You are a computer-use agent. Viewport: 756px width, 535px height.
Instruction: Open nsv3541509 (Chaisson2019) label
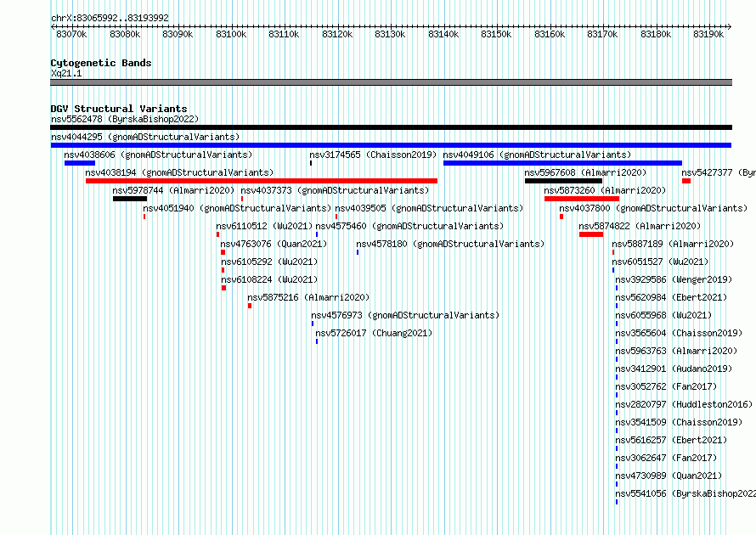click(679, 422)
